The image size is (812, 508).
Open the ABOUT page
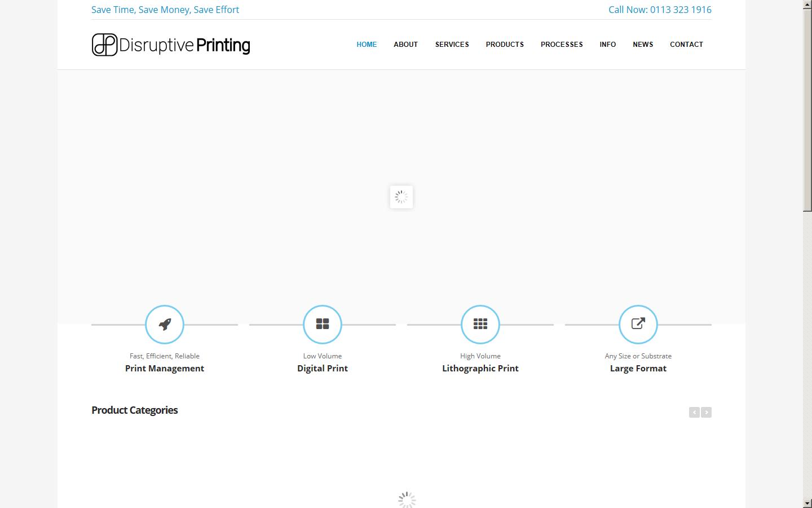[405, 45]
